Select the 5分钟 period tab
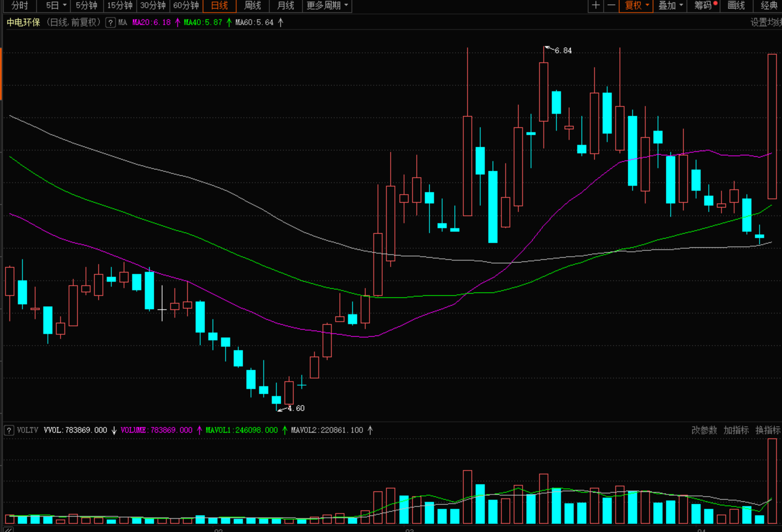Screen dimensions: 782x532 point(87,6)
